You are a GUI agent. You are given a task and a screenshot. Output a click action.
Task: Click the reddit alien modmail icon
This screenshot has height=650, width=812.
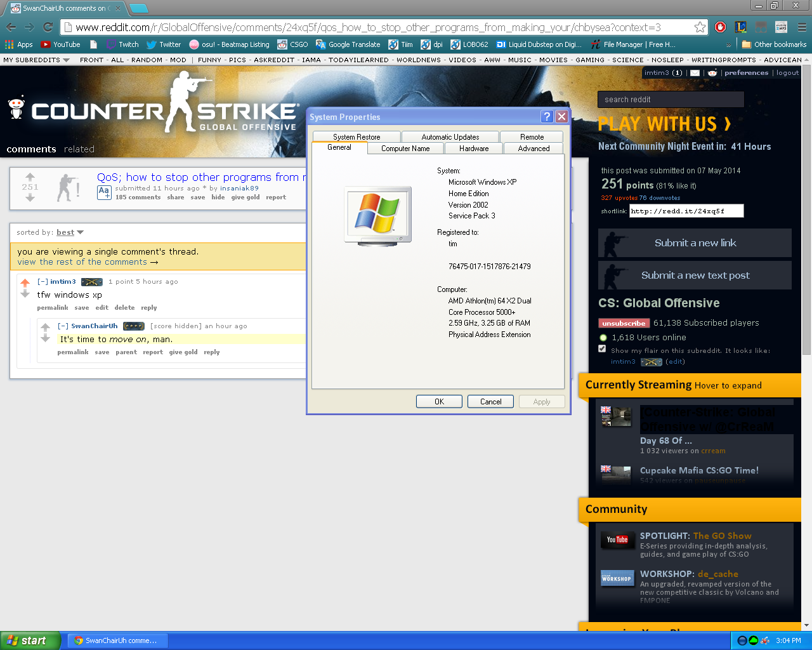pos(712,73)
